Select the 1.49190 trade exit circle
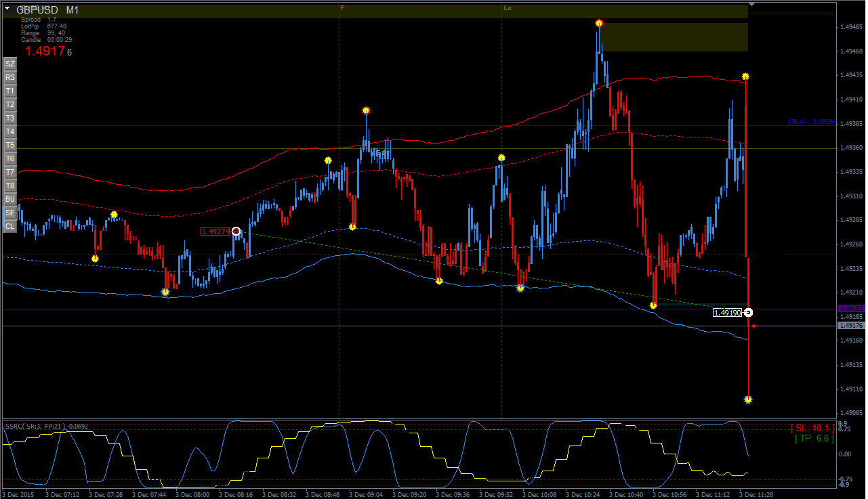The image size is (868, 499). pos(748,312)
